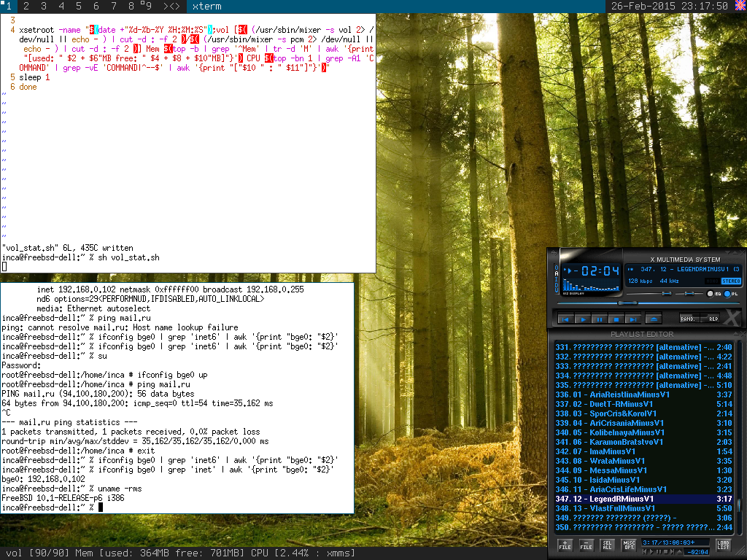Click the XMMS volume slider handle
747x560 pixels.
667,293
